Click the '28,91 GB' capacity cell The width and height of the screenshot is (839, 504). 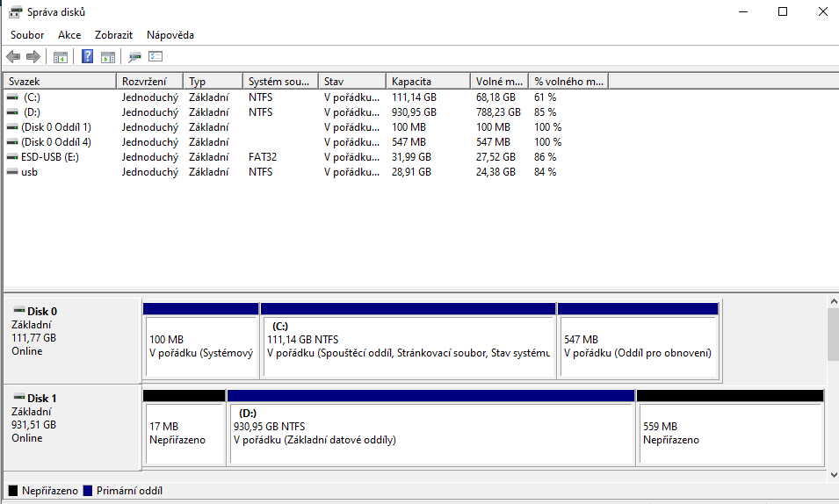[x=411, y=172]
